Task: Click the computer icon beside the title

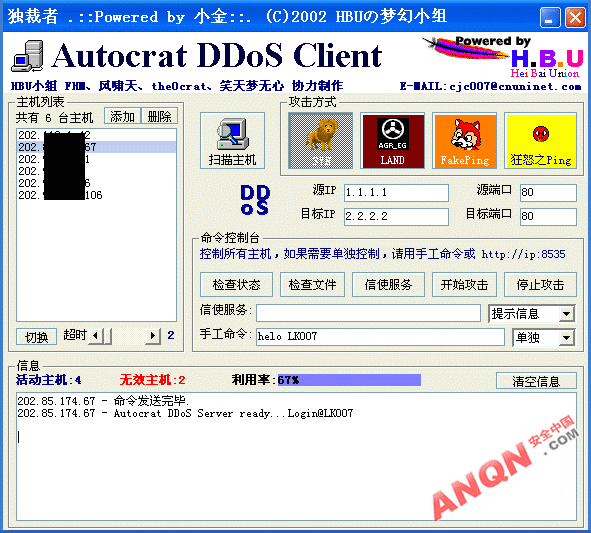Action: pos(28,56)
